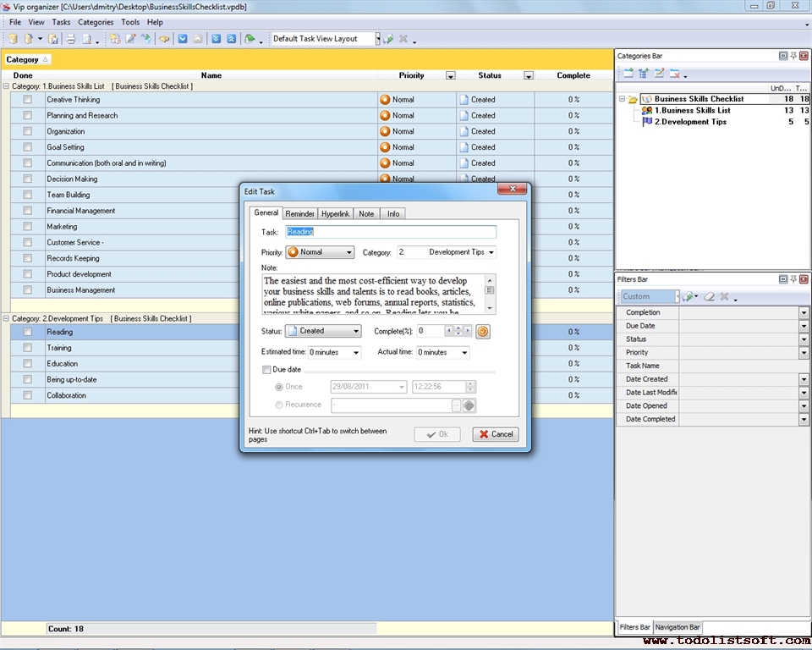This screenshot has height=650, width=812.
Task: Click the Cancel button
Action: click(x=495, y=434)
